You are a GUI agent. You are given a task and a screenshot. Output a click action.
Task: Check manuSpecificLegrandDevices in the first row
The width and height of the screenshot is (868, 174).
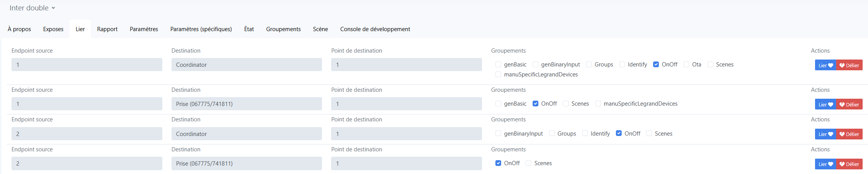coord(498,75)
